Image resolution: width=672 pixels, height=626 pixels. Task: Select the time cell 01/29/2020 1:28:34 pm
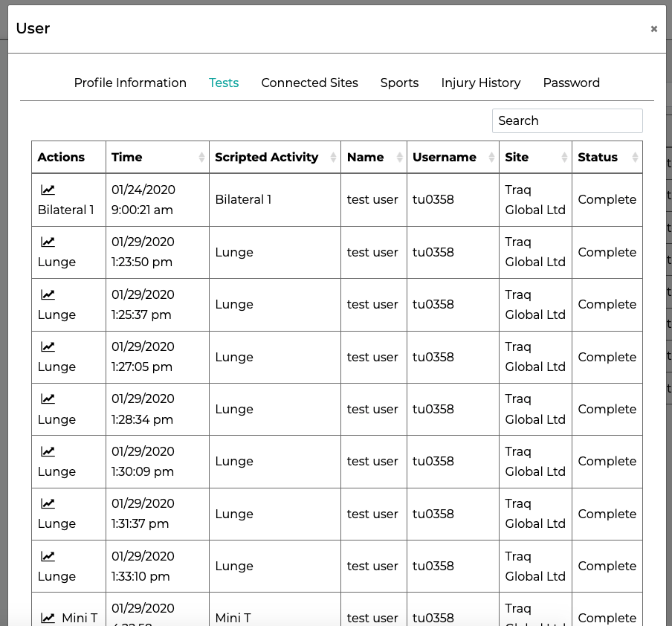[158, 409]
